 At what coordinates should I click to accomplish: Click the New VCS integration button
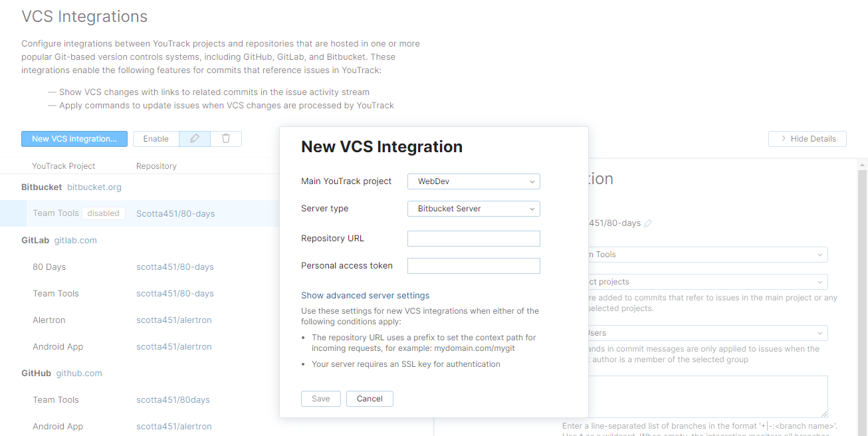pyautogui.click(x=74, y=138)
